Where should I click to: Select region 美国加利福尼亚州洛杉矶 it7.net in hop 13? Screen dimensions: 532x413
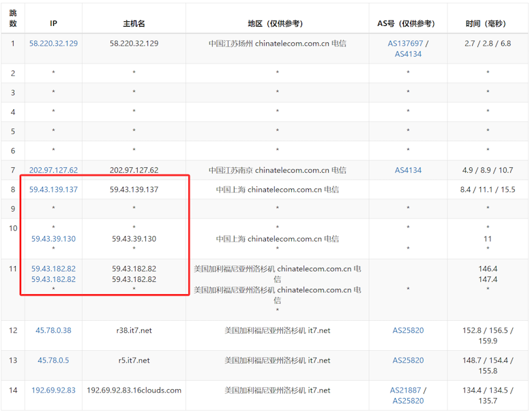tap(277, 360)
